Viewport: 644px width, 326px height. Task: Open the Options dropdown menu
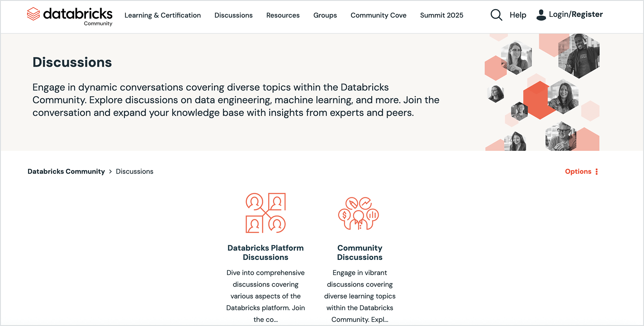581,172
